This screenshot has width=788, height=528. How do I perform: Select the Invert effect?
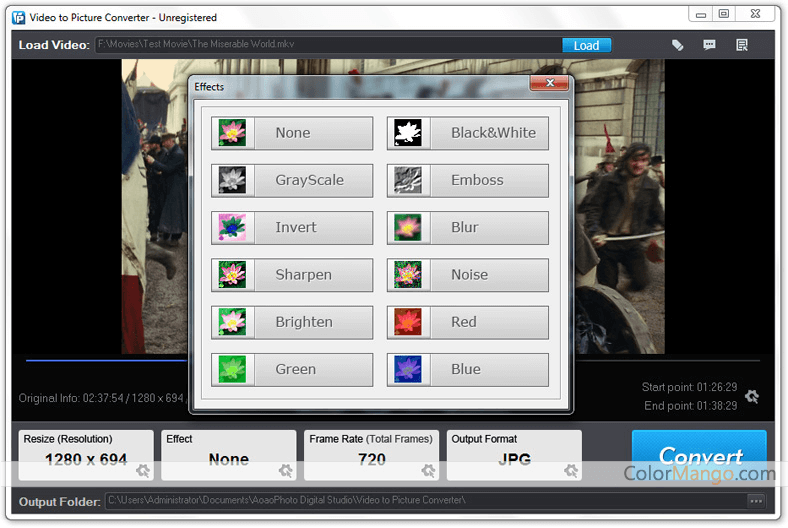(x=292, y=227)
